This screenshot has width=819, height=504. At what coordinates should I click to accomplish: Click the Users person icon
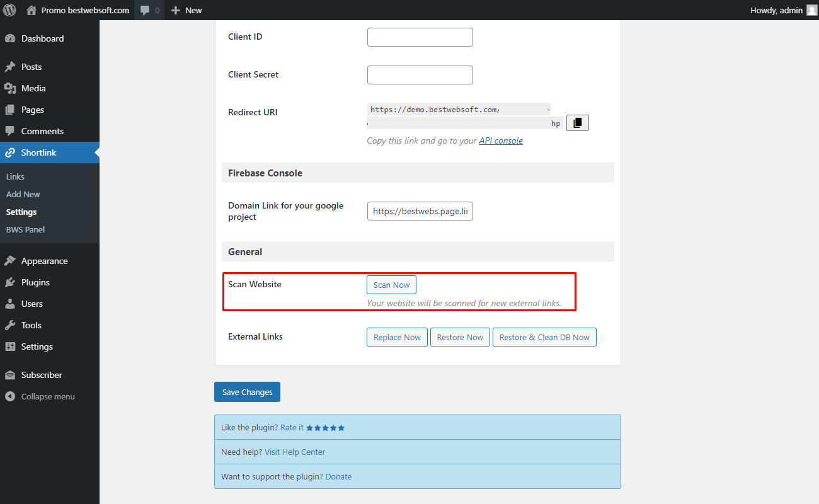tap(10, 304)
